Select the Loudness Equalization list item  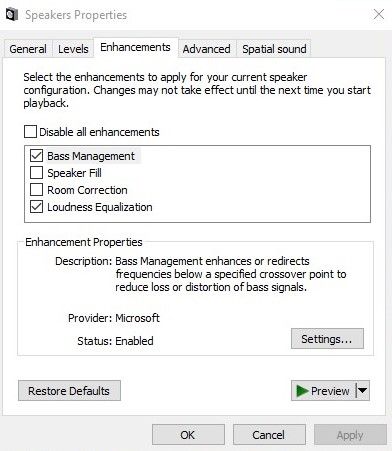click(100, 207)
